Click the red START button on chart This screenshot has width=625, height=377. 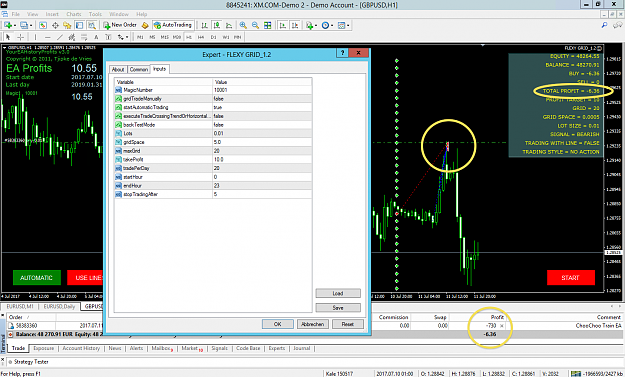point(570,278)
